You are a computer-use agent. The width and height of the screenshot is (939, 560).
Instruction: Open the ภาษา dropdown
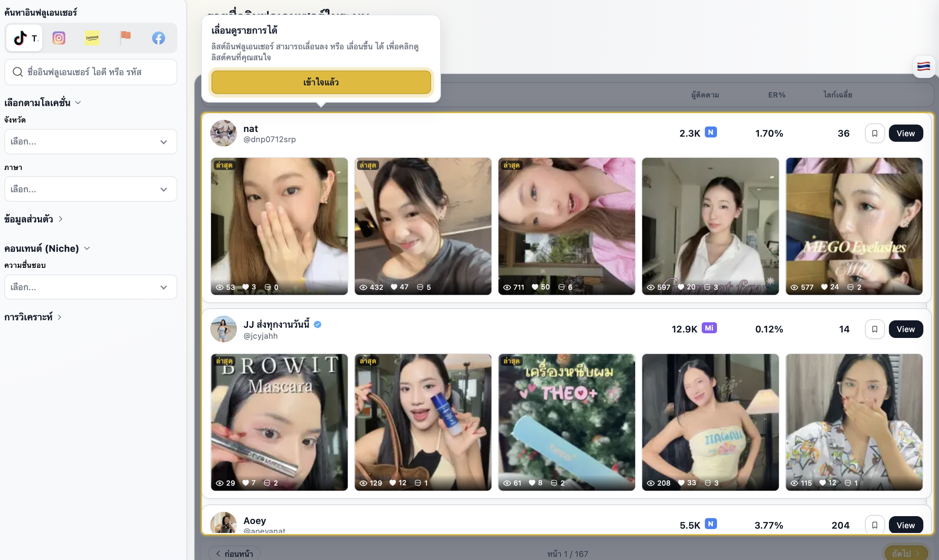point(91,189)
